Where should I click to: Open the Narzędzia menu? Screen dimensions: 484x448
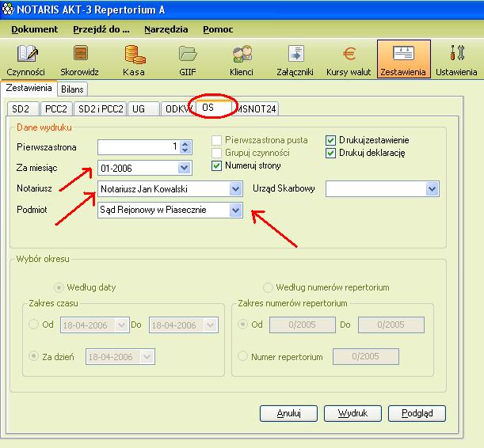click(166, 29)
